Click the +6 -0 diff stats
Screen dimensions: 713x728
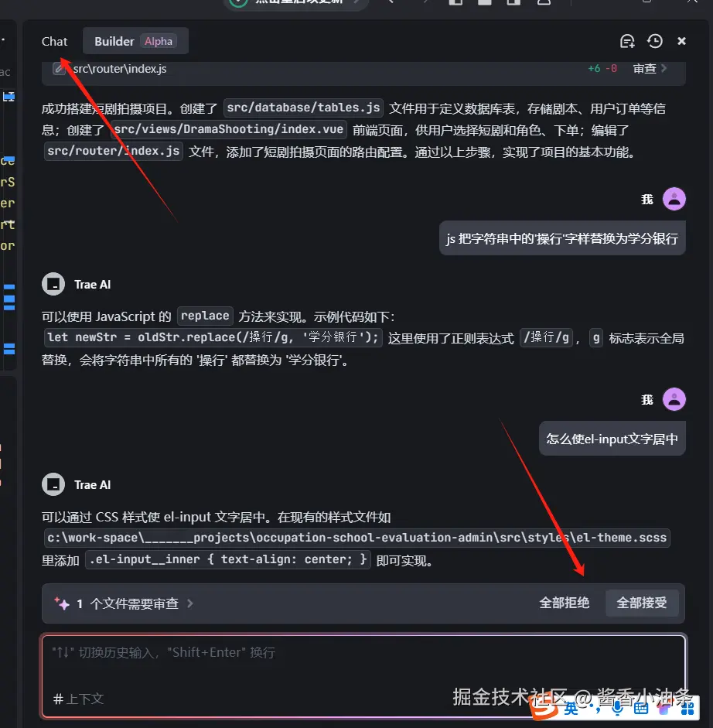[602, 69]
